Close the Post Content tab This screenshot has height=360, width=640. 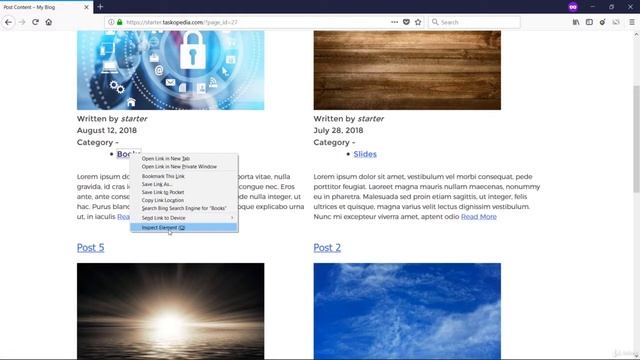click(86, 7)
